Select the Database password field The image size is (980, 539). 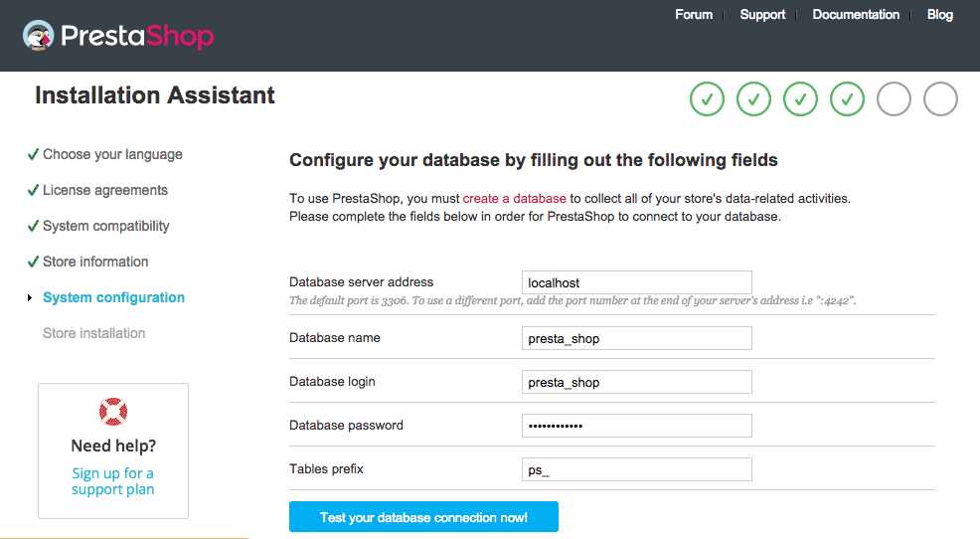tap(636, 426)
